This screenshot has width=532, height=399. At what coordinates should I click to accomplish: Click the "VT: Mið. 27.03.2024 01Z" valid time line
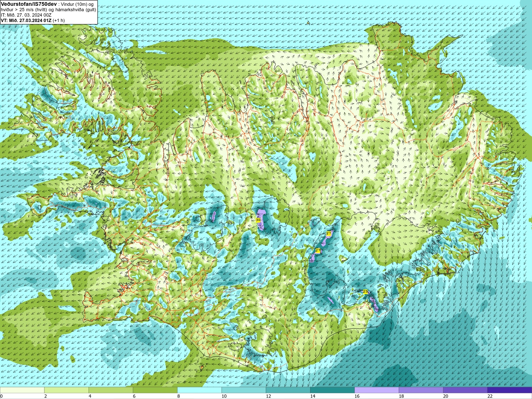point(26,20)
